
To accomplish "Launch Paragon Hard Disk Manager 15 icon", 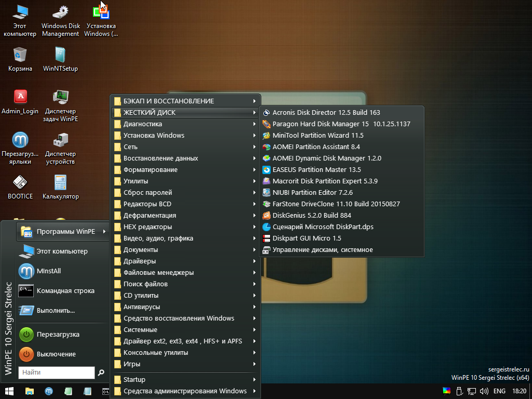I will pos(267,124).
